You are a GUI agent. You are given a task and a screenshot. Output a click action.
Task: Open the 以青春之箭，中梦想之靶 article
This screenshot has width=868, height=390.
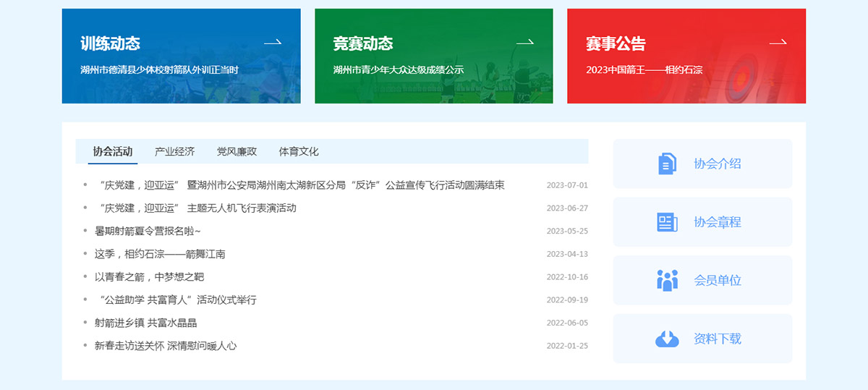[149, 277]
